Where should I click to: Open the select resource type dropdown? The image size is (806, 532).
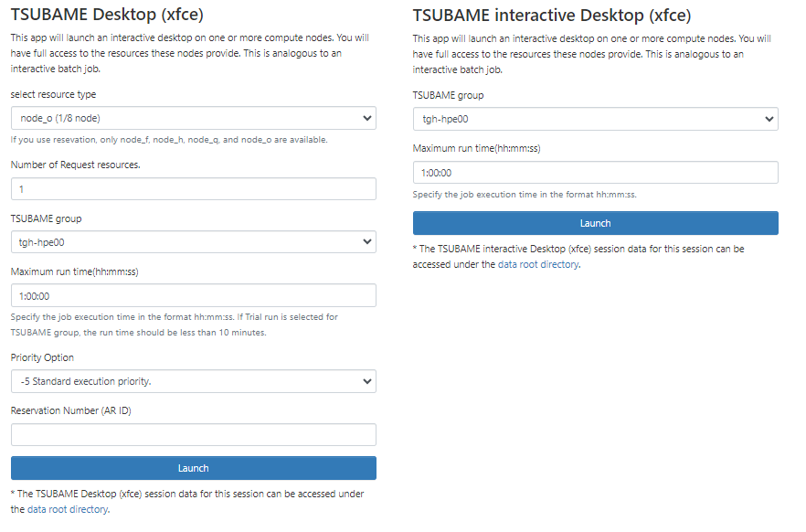(193, 118)
